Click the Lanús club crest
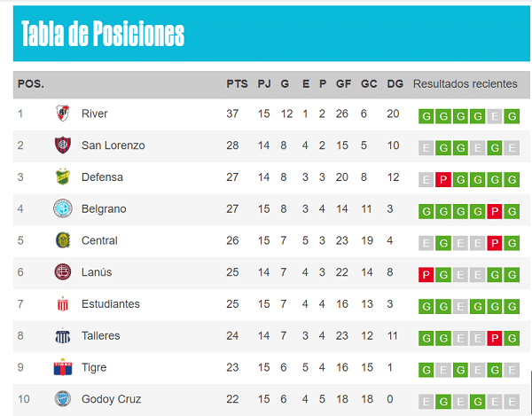 point(63,272)
